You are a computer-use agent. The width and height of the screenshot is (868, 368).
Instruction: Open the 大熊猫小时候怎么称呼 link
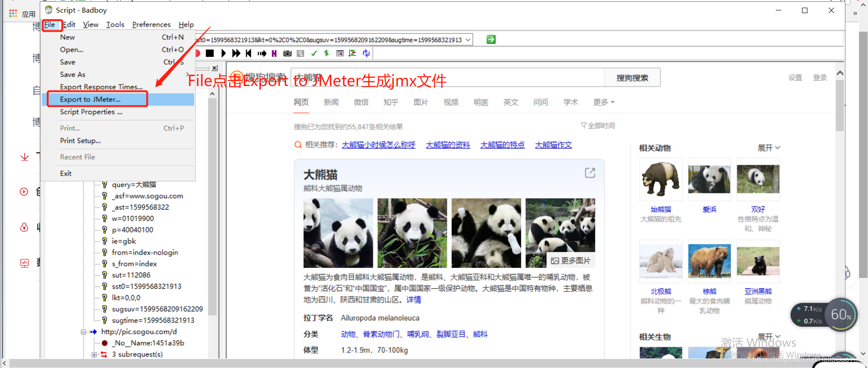click(x=378, y=145)
